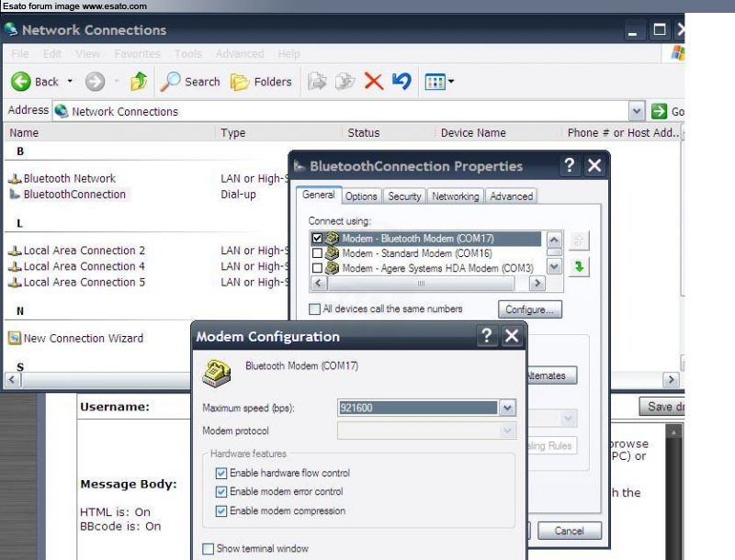Move modem down with green arrow
This screenshot has width=735, height=560.
click(x=580, y=266)
